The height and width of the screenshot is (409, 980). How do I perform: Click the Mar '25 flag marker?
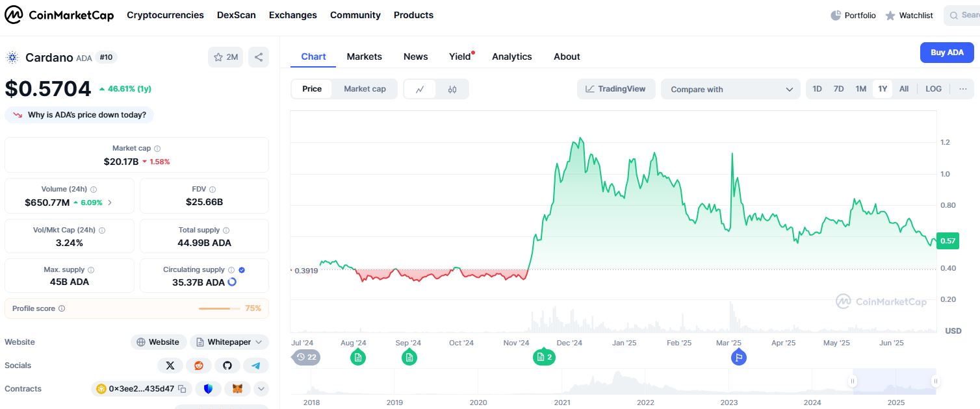coord(738,356)
